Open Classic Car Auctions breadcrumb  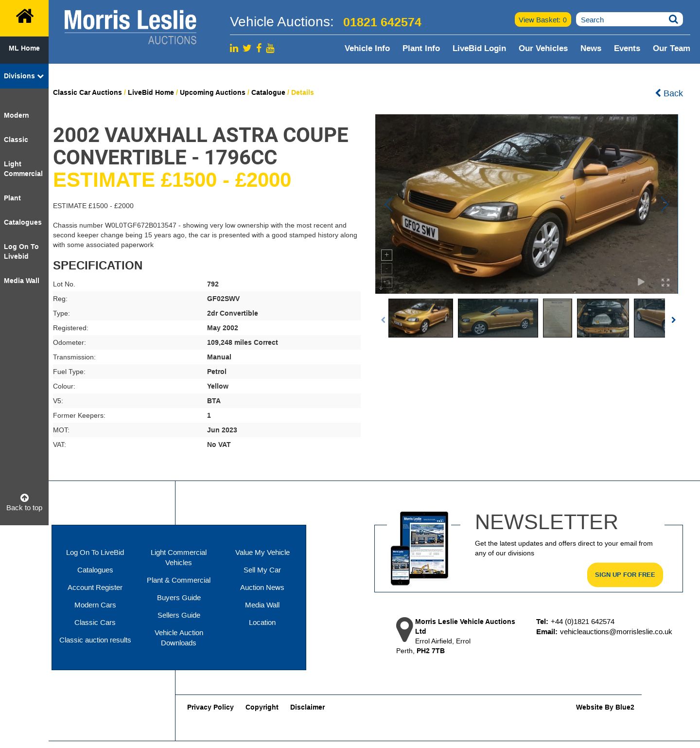(87, 92)
